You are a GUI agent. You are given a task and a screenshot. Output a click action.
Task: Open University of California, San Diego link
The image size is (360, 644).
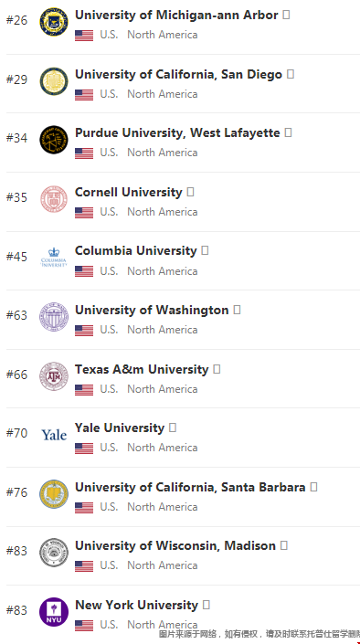pyautogui.click(x=179, y=74)
